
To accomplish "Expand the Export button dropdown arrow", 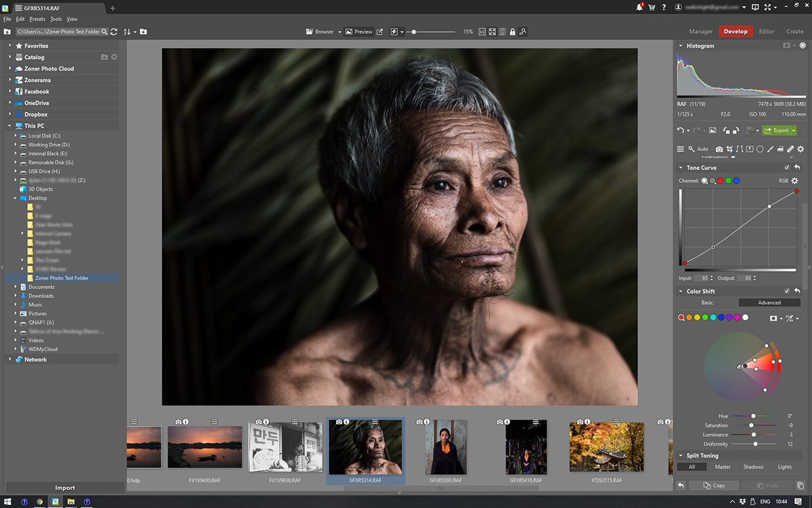I will click(792, 130).
